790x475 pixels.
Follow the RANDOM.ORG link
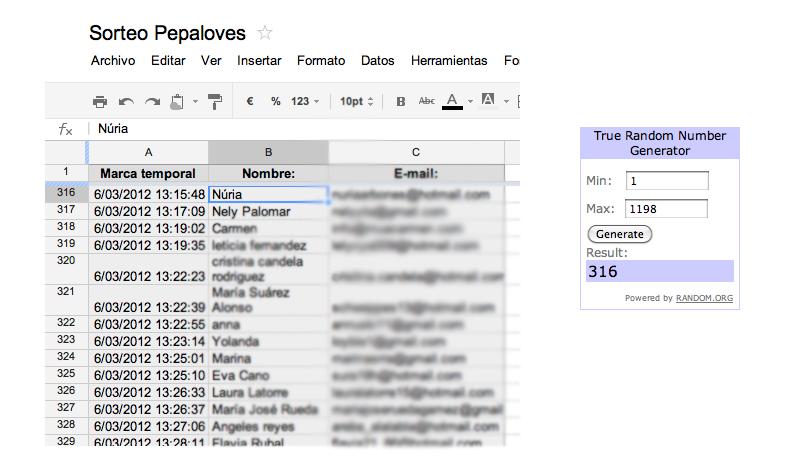704,298
